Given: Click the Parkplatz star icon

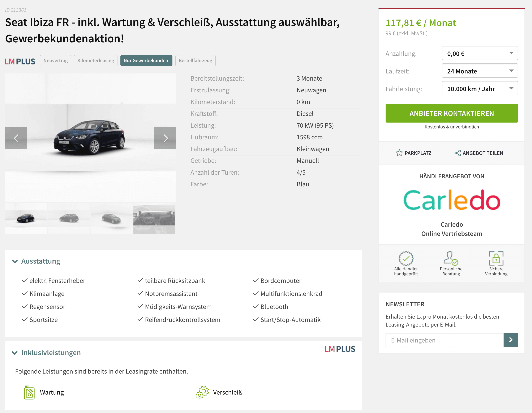Looking at the screenshot, I should 399,153.
